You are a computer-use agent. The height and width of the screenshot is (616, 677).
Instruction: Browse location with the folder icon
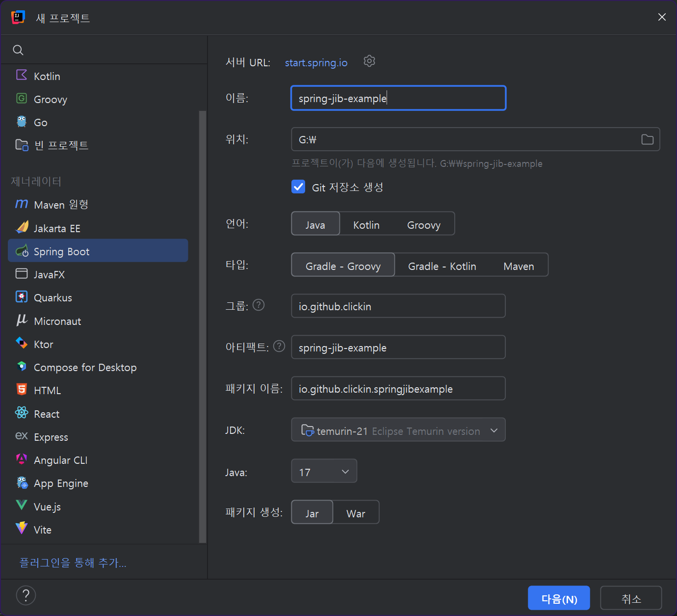coord(648,139)
